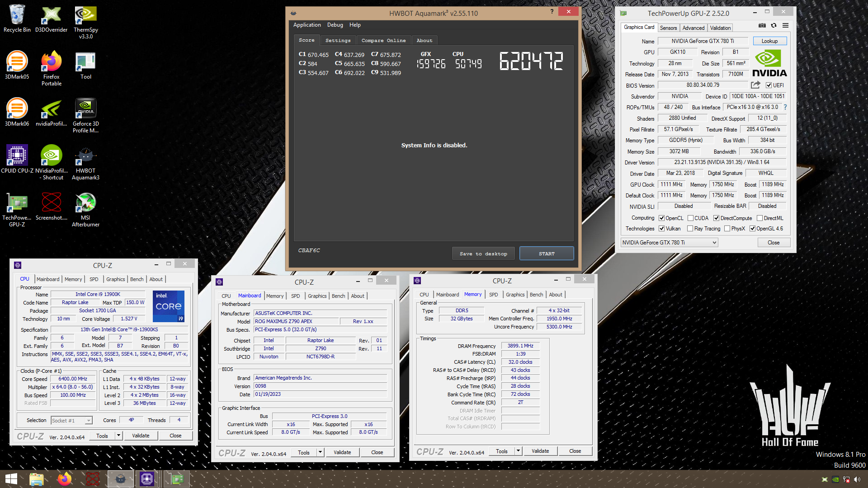Toggle the PhysX checkbox in GPU-Z
868x488 pixels.
pyautogui.click(x=727, y=229)
